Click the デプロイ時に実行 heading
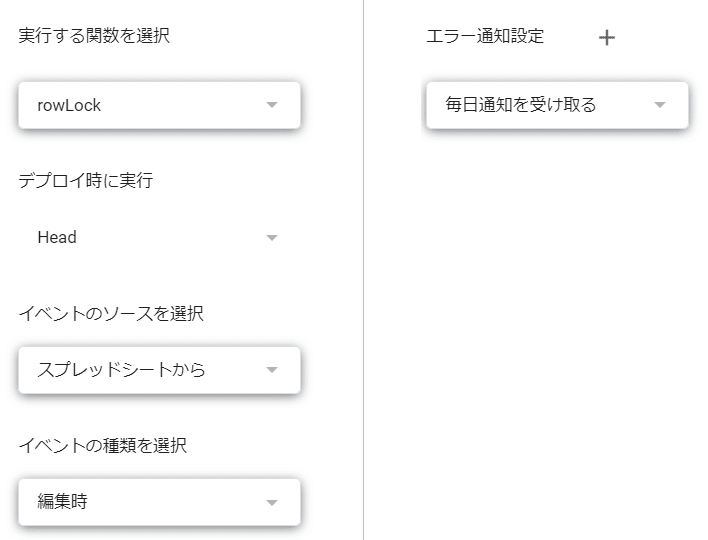Image resolution: width=708 pixels, height=540 pixels. pyautogui.click(x=86, y=181)
